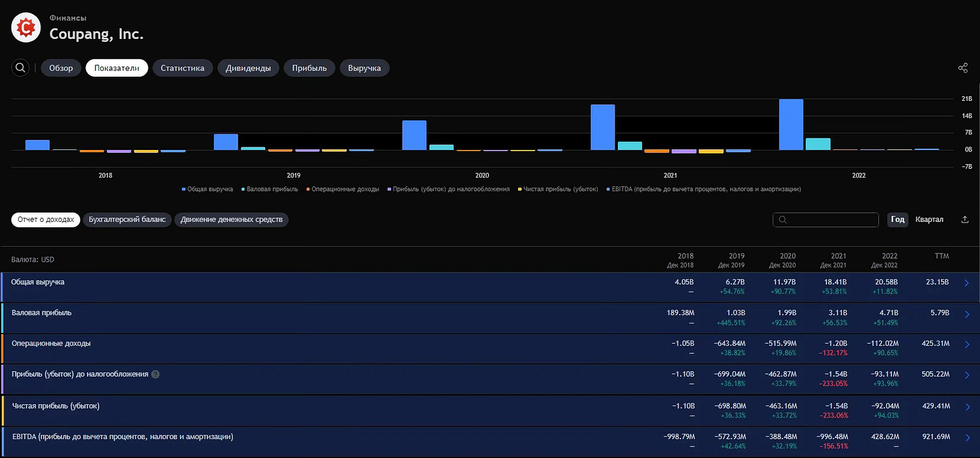The width and height of the screenshot is (980, 458).
Task: Switch to Бухгалтерский баланс
Action: point(127,220)
